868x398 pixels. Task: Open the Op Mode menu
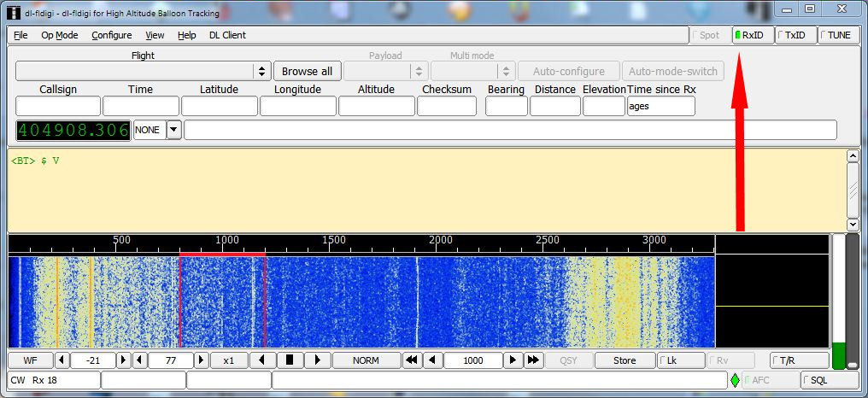[59, 35]
